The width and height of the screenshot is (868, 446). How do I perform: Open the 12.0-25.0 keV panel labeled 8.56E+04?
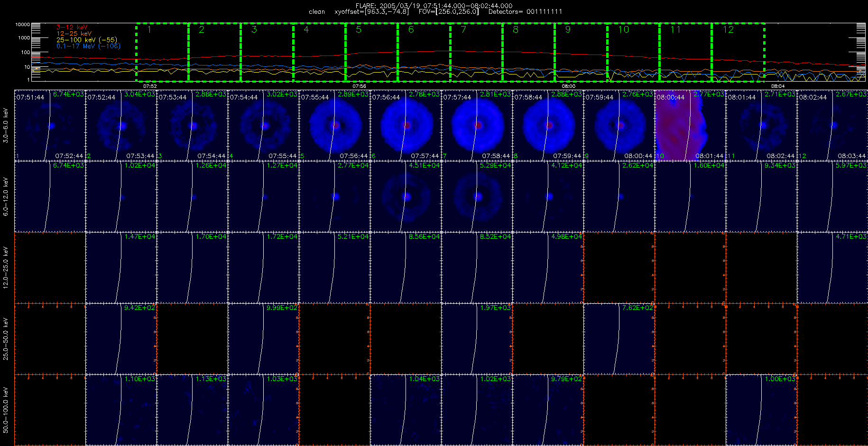pyautogui.click(x=406, y=268)
